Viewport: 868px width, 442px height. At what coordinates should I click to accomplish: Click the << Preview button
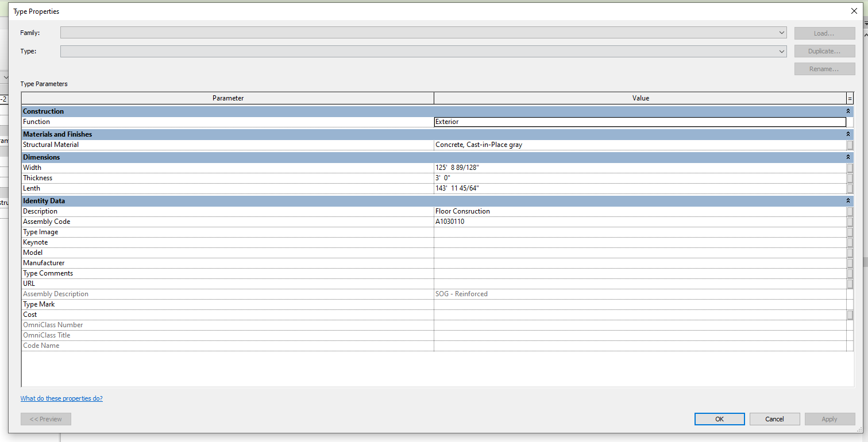point(45,418)
